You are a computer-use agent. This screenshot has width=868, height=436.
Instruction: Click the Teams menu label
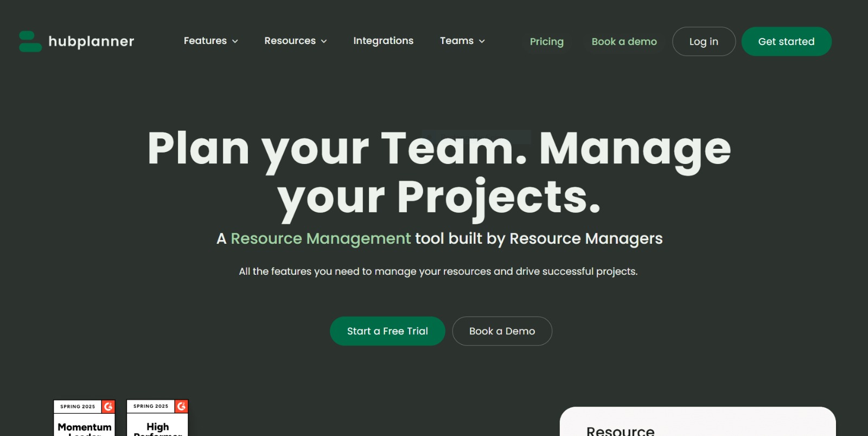pyautogui.click(x=456, y=41)
